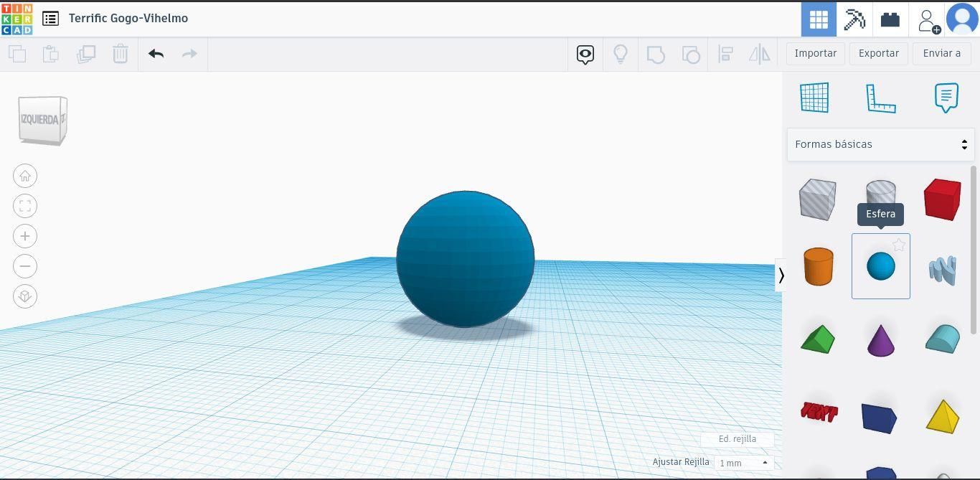Collapse the shapes panel with chevron

(x=781, y=275)
